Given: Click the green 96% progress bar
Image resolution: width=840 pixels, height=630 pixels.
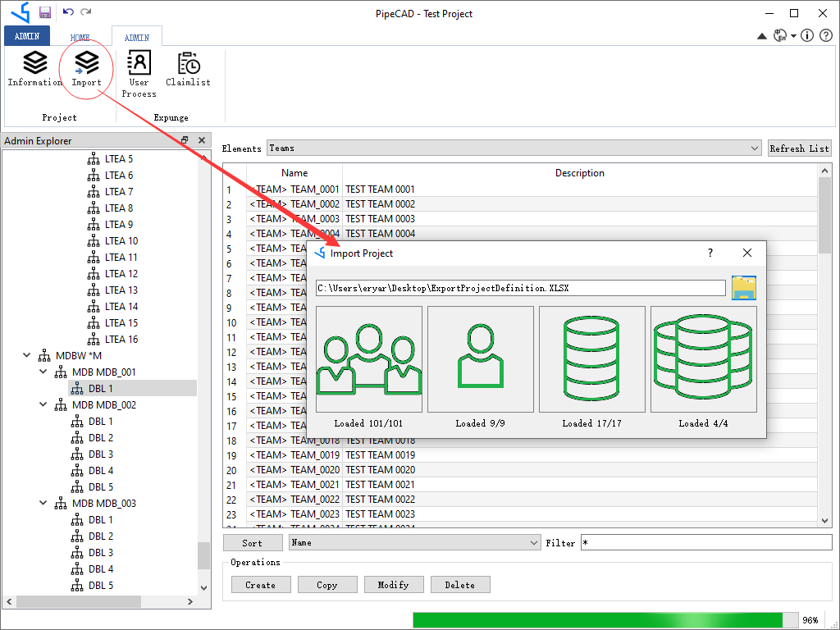Looking at the screenshot, I should [599, 619].
